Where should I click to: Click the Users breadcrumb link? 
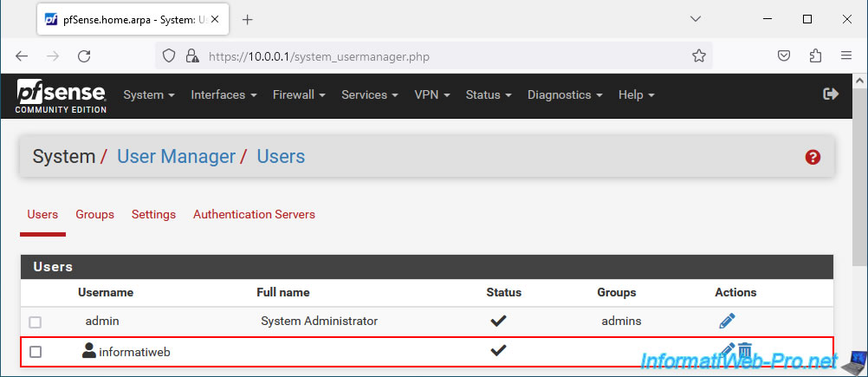coord(281,157)
